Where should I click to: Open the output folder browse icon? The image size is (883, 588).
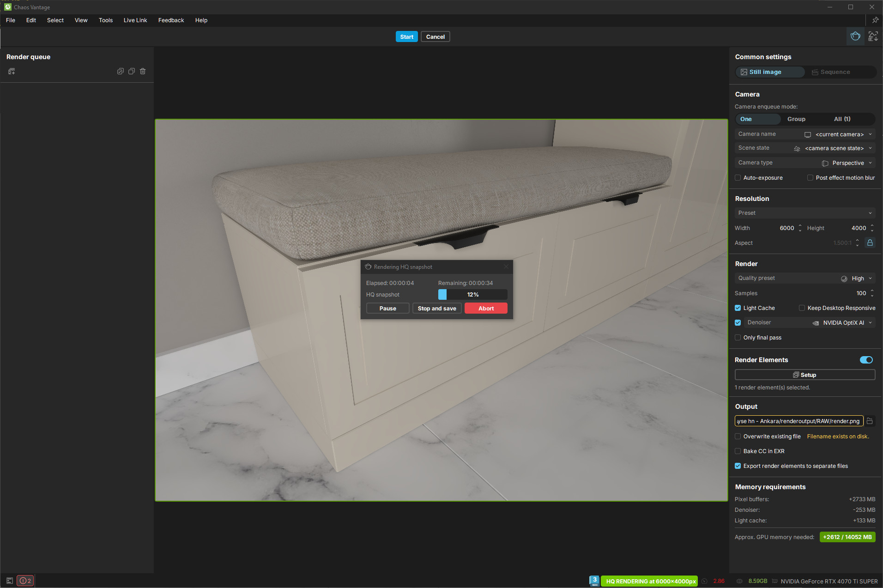870,421
